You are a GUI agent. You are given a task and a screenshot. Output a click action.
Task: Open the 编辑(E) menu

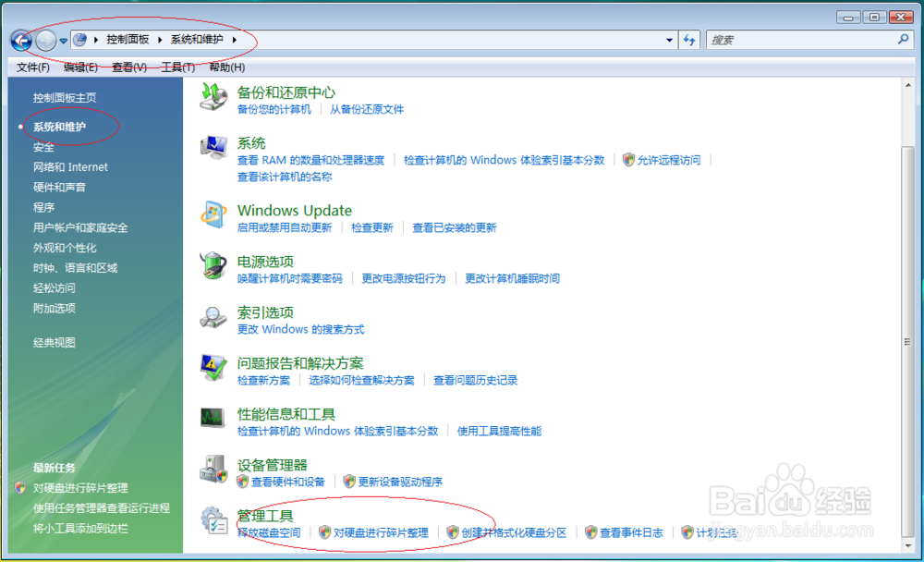pyautogui.click(x=80, y=67)
